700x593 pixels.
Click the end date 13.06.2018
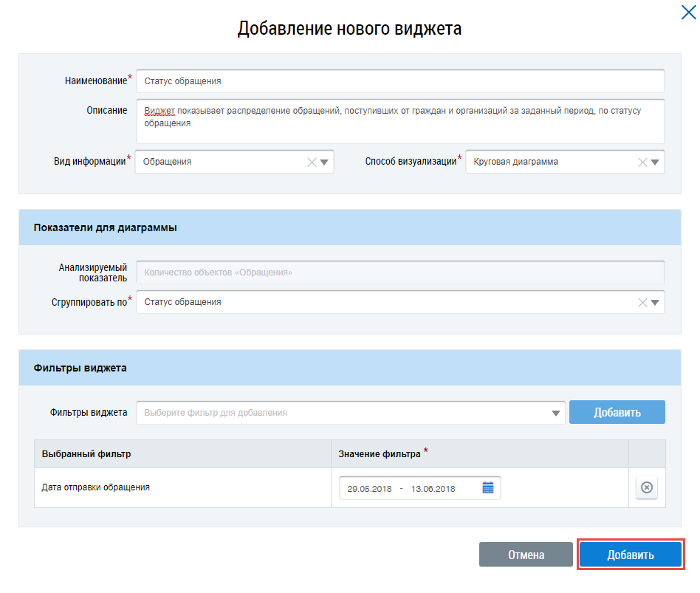coord(433,488)
